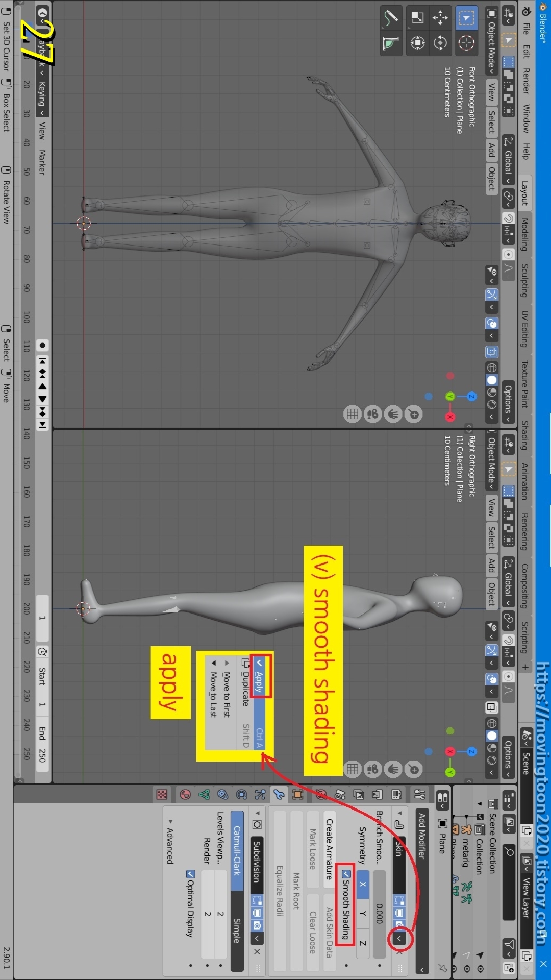Toggle Symmetry Z axis button

pyautogui.click(x=363, y=943)
